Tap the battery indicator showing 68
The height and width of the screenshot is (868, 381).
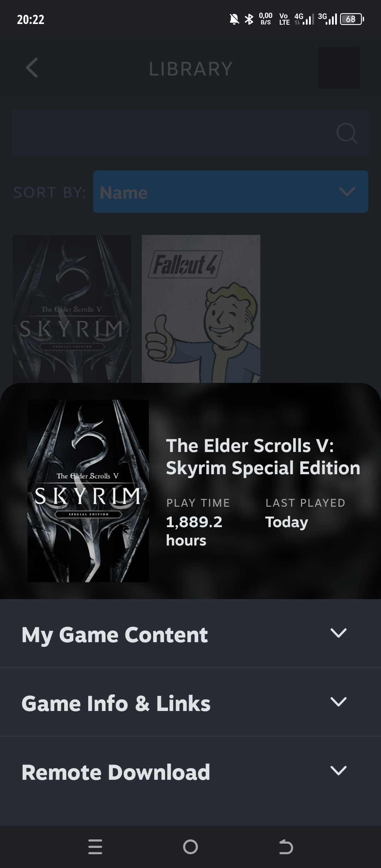[x=352, y=19]
